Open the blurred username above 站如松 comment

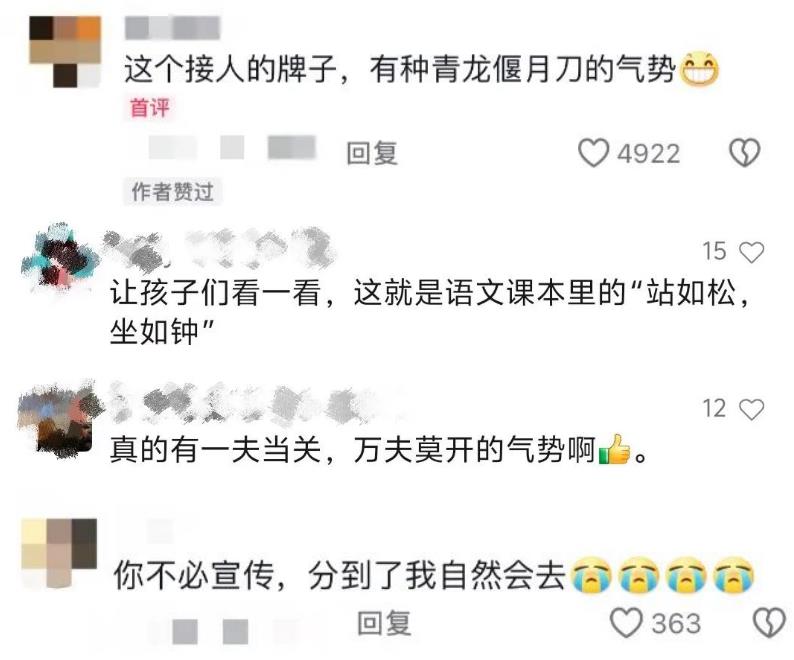(219, 248)
